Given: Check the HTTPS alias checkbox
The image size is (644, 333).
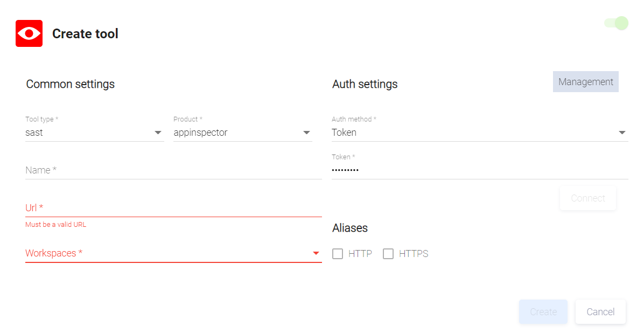Looking at the screenshot, I should point(388,254).
